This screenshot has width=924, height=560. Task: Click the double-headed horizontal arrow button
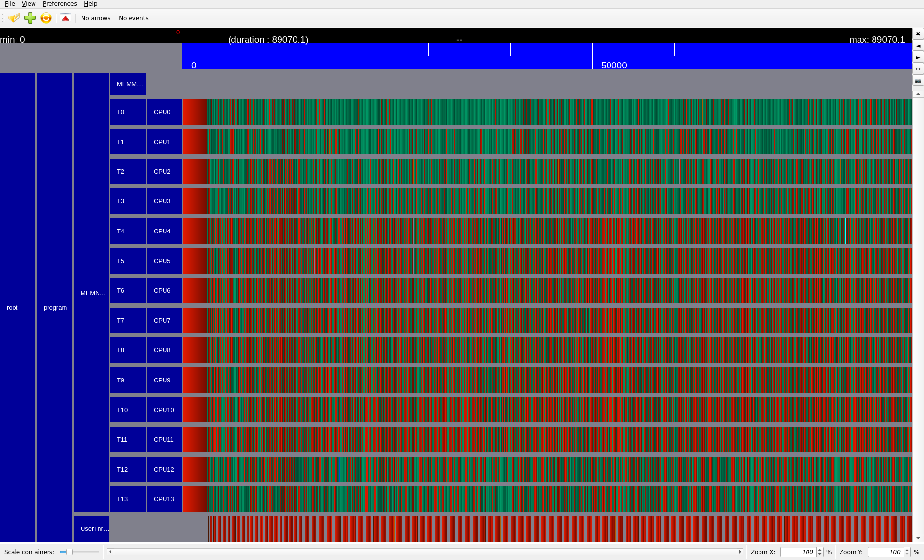(918, 69)
